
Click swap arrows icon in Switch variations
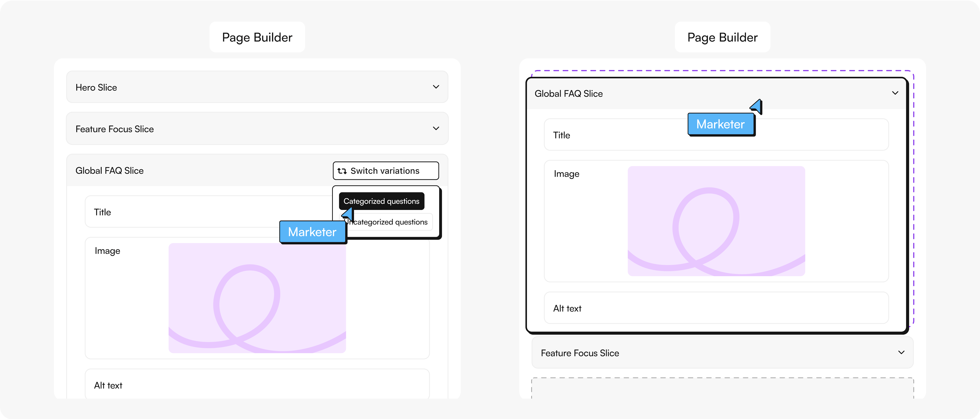[x=342, y=171]
